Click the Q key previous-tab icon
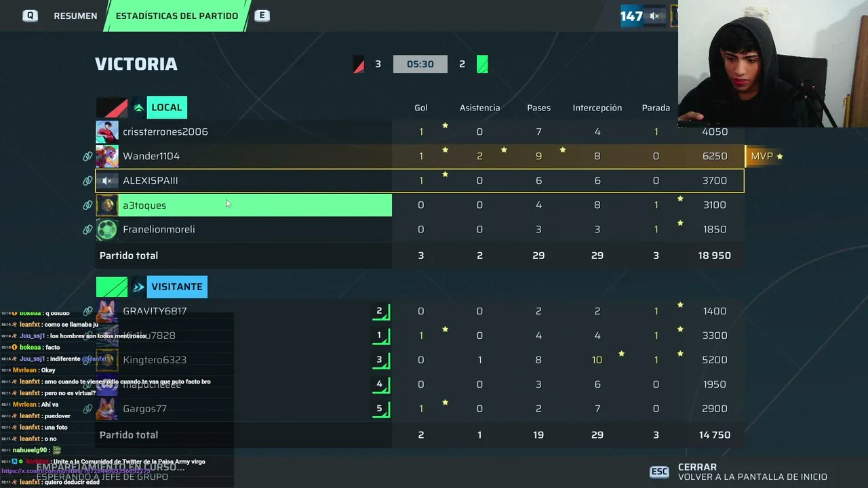The width and height of the screenshot is (868, 488). (30, 16)
